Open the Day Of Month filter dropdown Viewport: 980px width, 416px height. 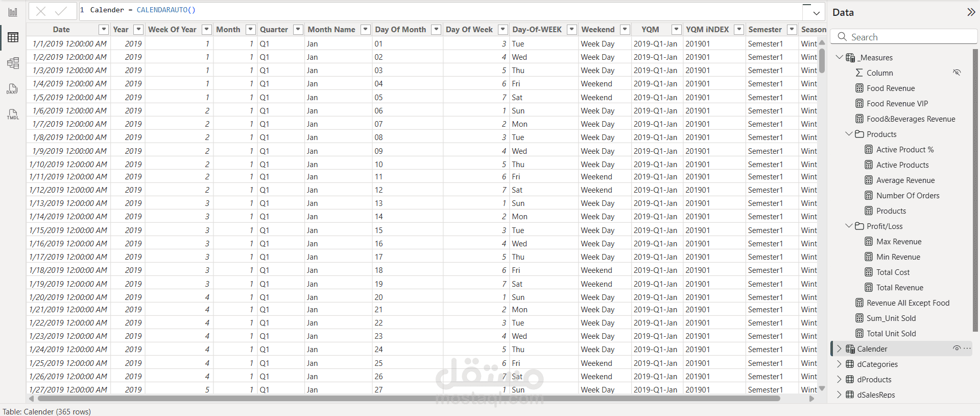point(436,30)
